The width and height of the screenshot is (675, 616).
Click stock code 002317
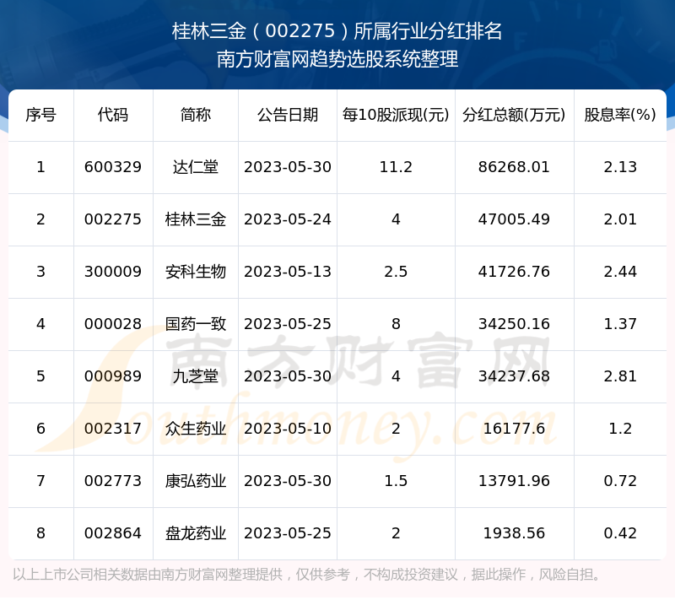(113, 429)
